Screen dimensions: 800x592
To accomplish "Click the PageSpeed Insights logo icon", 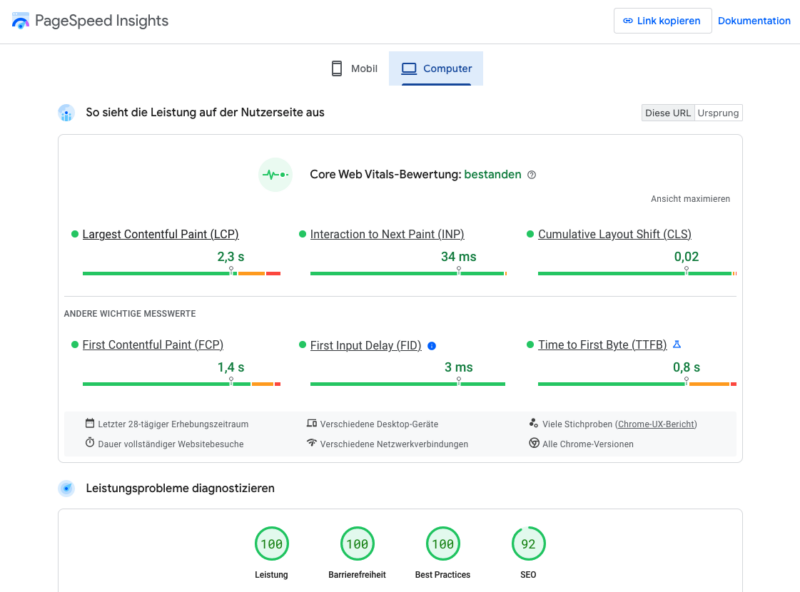I will [x=20, y=21].
